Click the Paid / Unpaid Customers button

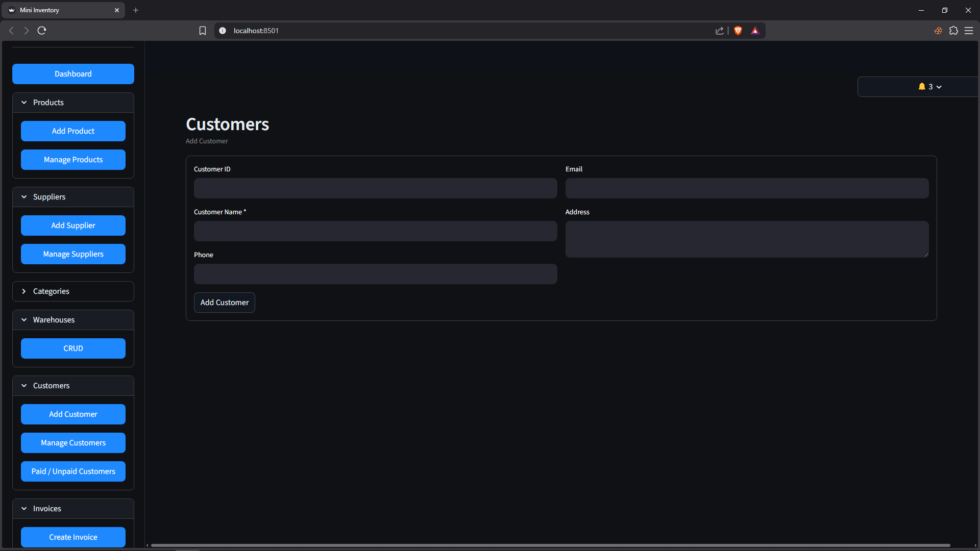click(73, 471)
